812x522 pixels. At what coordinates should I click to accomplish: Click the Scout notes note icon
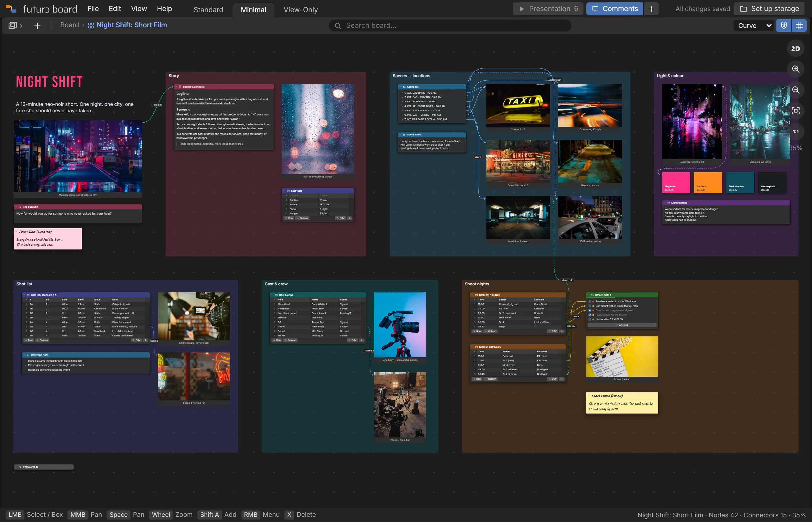point(404,135)
